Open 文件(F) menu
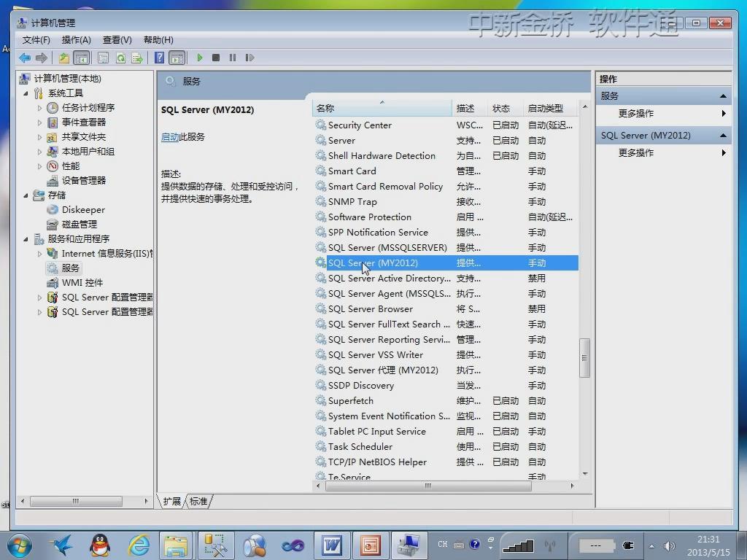 click(36, 40)
